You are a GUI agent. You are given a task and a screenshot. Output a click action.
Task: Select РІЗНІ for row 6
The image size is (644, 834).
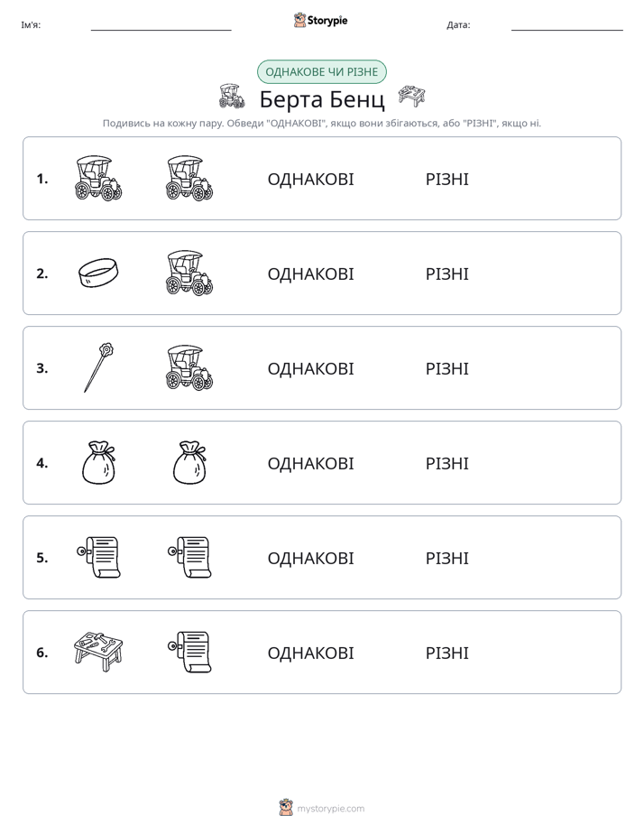(446, 653)
